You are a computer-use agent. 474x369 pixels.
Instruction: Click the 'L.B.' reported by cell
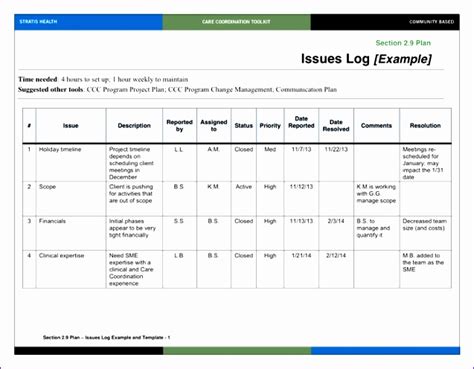tap(179, 269)
